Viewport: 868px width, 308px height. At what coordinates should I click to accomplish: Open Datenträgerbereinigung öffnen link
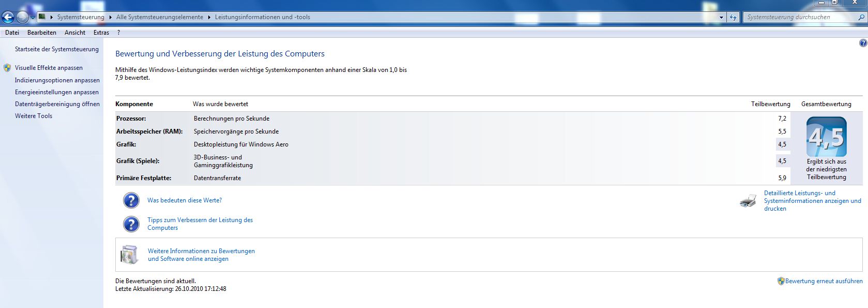pos(57,104)
